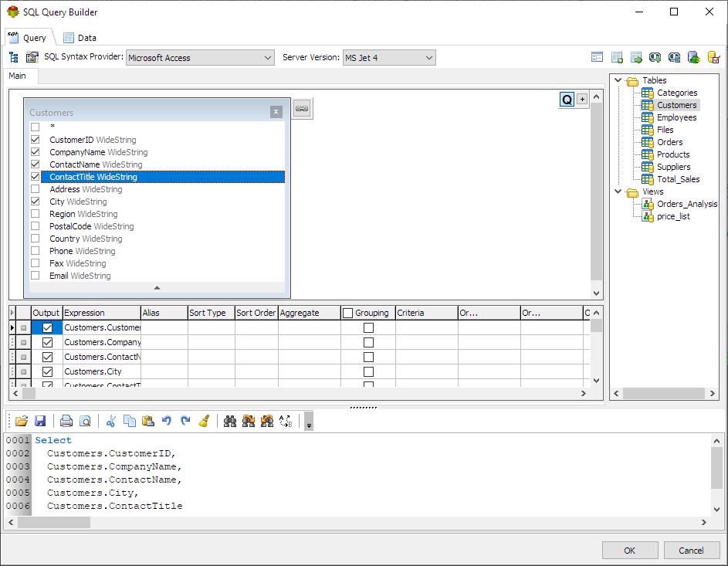Open the toolbar overflow options arrow
The width and height of the screenshot is (728, 566).
(x=309, y=422)
